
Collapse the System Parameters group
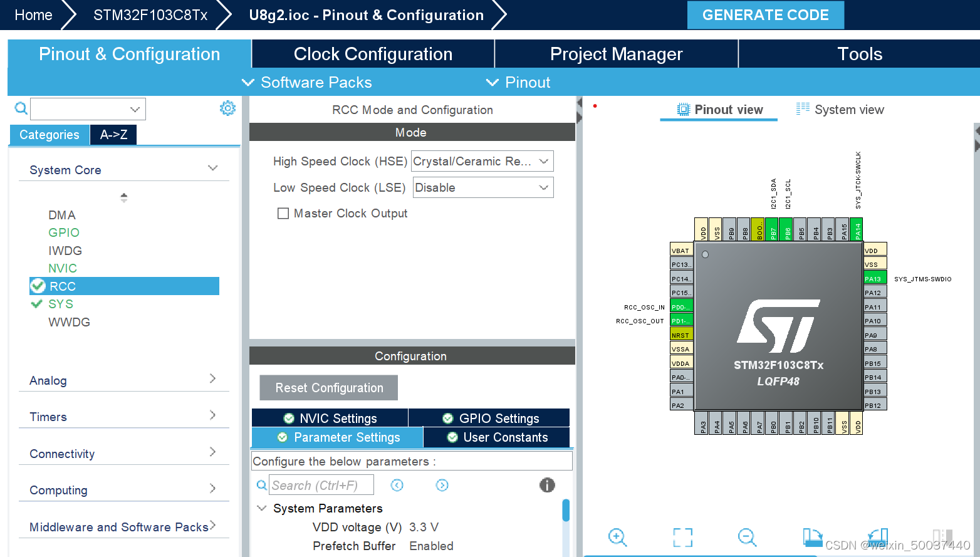point(262,508)
